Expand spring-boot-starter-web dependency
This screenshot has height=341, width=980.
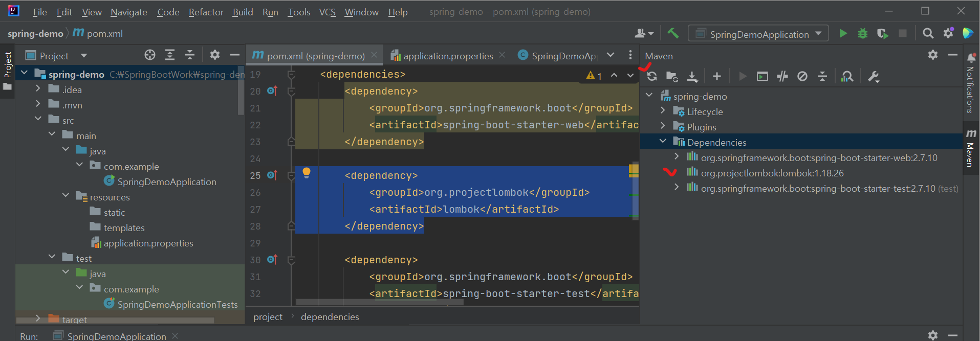tap(677, 156)
